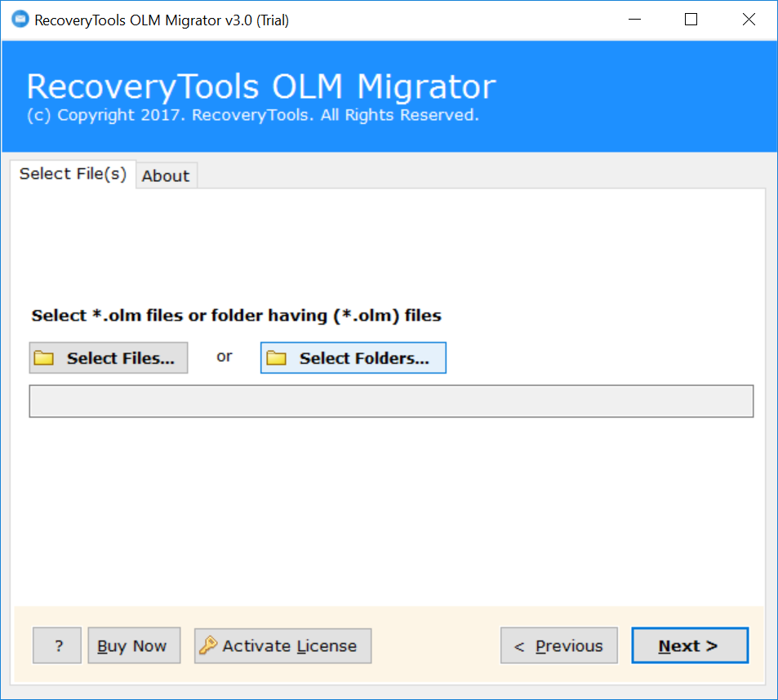778x700 pixels.
Task: Open the Select File(s) tab
Action: (73, 174)
